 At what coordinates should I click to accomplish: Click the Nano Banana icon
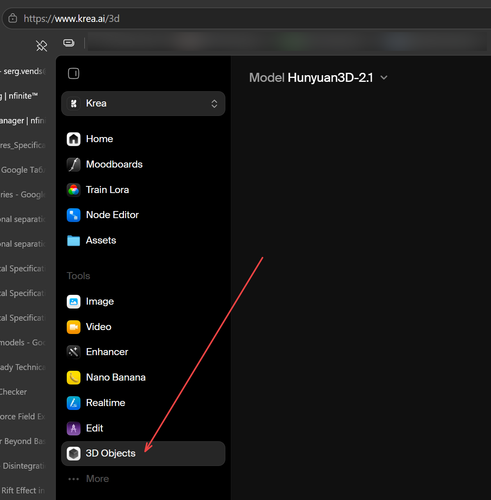(x=74, y=377)
